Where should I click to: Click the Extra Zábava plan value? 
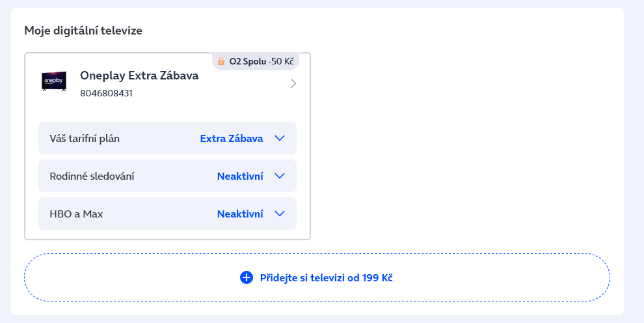coord(232,138)
